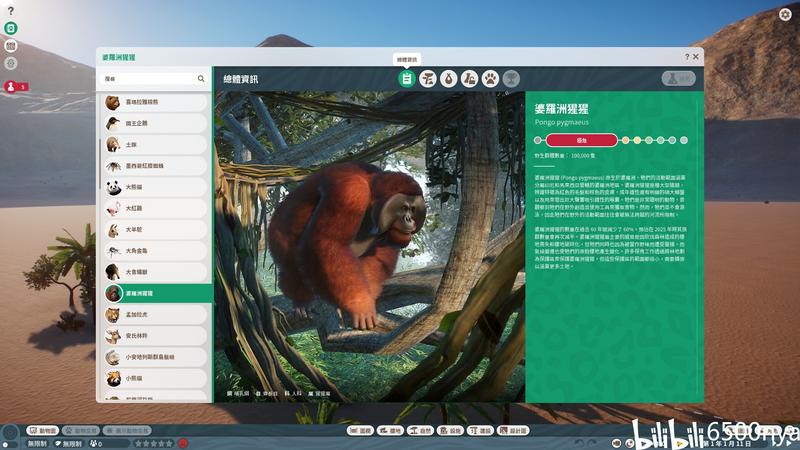The width and height of the screenshot is (800, 450).
Task: Click the red conservation status pill
Action: [582, 140]
